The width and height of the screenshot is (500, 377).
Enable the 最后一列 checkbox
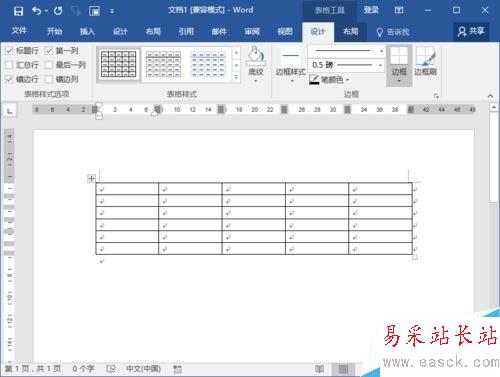[x=49, y=65]
